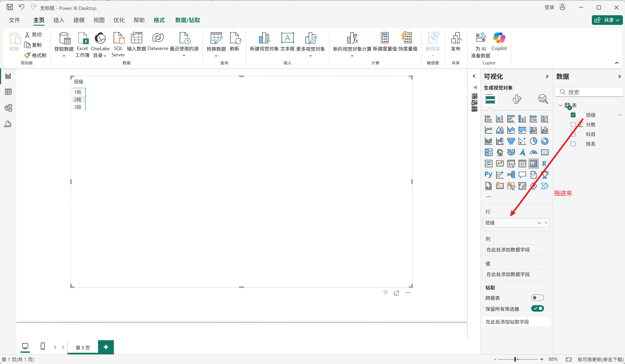The image size is (625, 364).
Task: Collapse the 表 tree node
Action: (x=561, y=105)
